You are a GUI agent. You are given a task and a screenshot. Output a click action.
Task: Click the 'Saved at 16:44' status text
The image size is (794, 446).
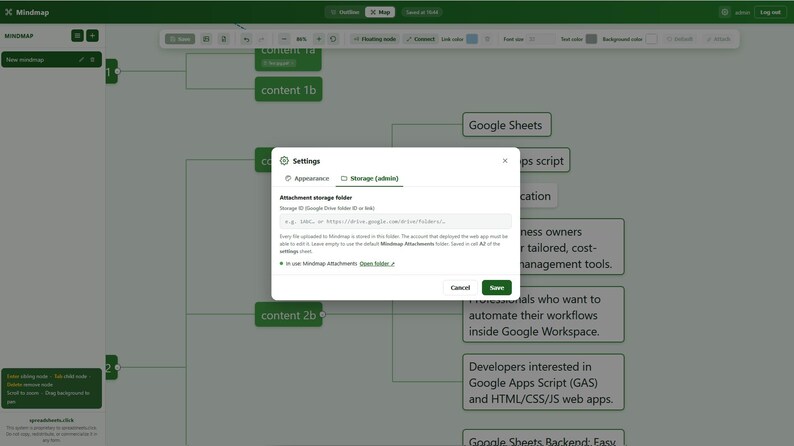point(422,12)
